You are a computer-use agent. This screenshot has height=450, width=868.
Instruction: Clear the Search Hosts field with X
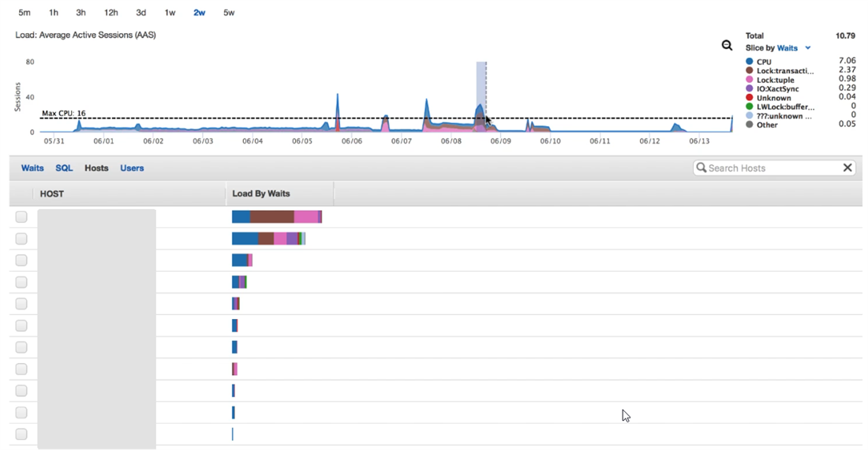(847, 167)
